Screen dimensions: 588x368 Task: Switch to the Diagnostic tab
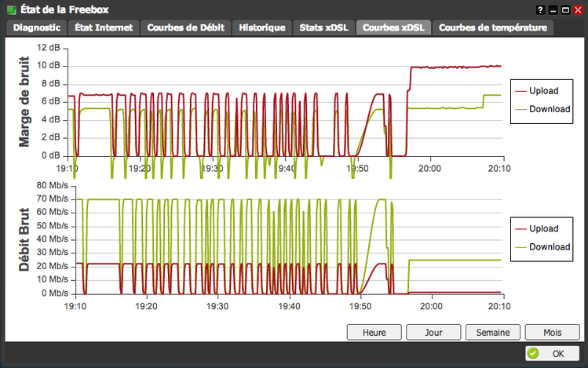point(36,27)
